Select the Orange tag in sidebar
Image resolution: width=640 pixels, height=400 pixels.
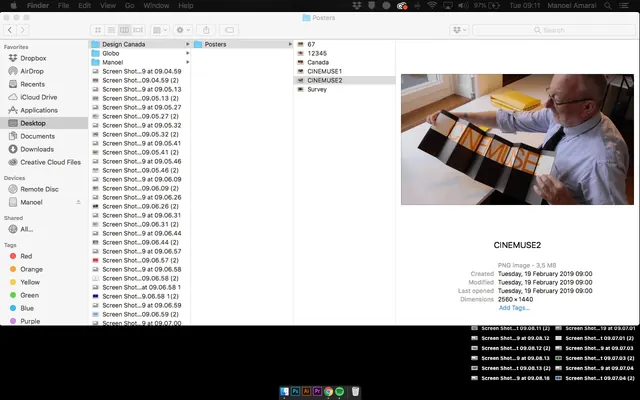coord(31,269)
